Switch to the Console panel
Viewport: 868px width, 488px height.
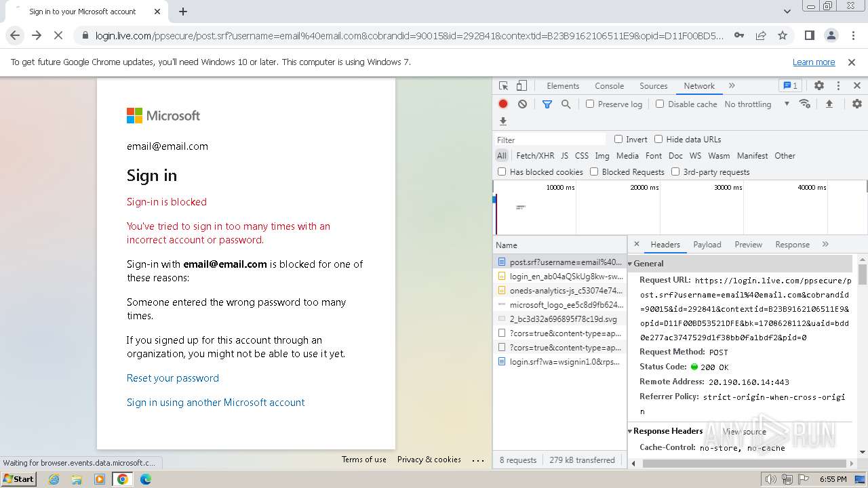[x=609, y=86]
